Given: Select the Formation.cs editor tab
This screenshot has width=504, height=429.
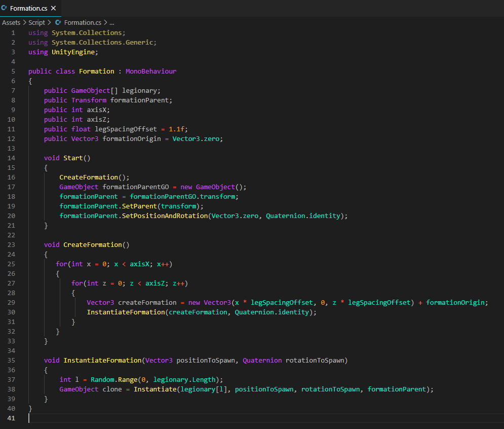Looking at the screenshot, I should click(x=30, y=8).
